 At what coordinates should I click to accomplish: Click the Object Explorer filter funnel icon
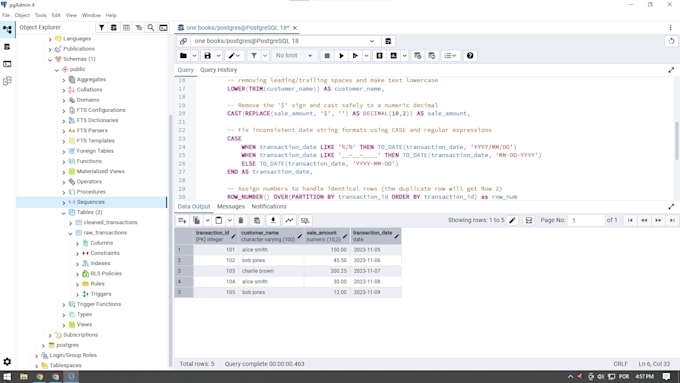[x=101, y=27]
